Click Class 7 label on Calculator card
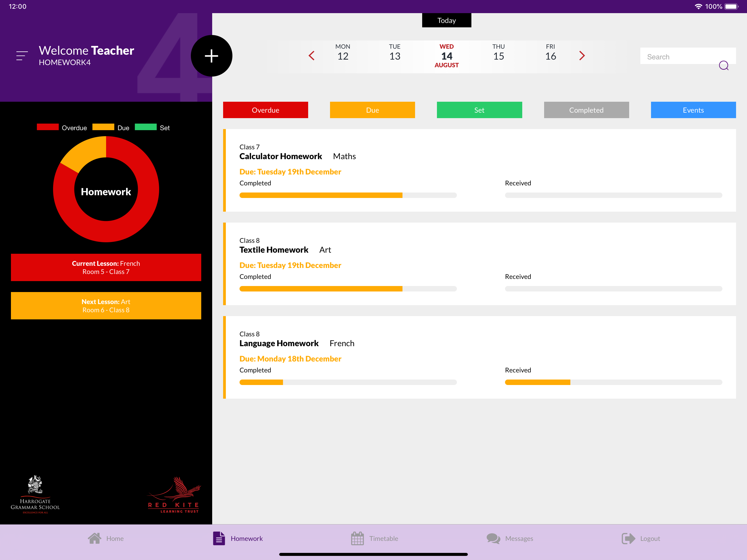 250,147
